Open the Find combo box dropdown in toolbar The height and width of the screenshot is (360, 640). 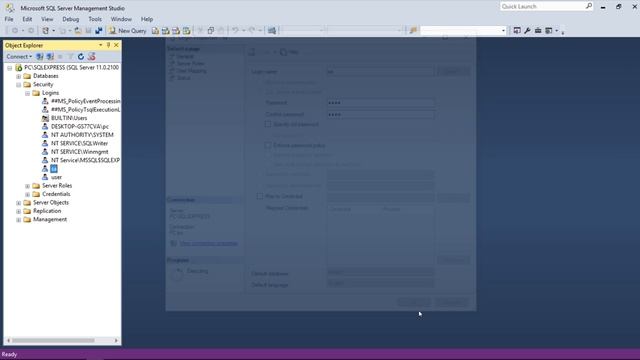tap(503, 31)
